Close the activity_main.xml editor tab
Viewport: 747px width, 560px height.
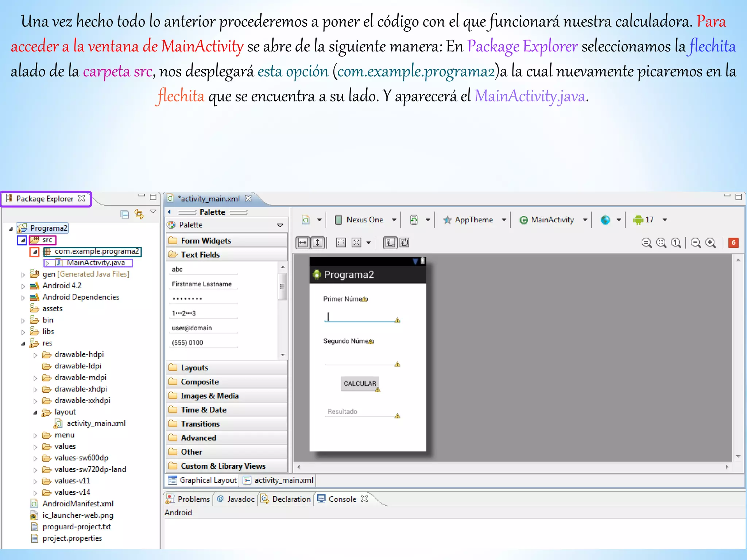click(x=248, y=198)
